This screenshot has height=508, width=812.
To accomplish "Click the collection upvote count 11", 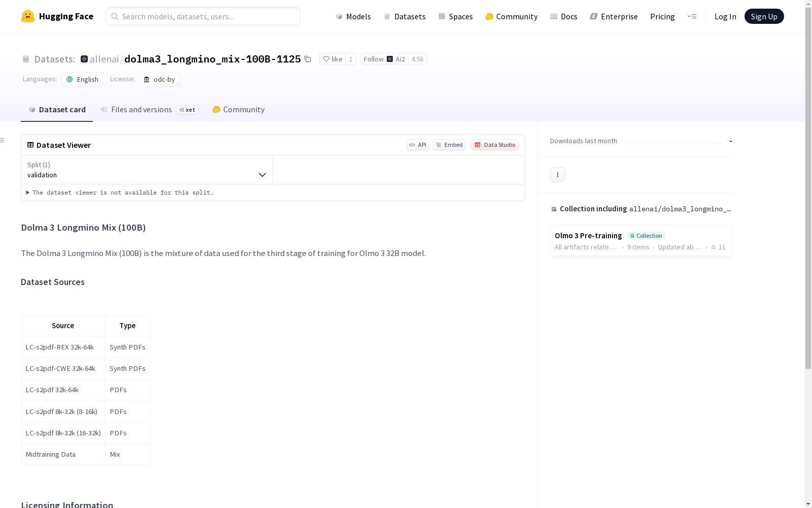I will [718, 247].
